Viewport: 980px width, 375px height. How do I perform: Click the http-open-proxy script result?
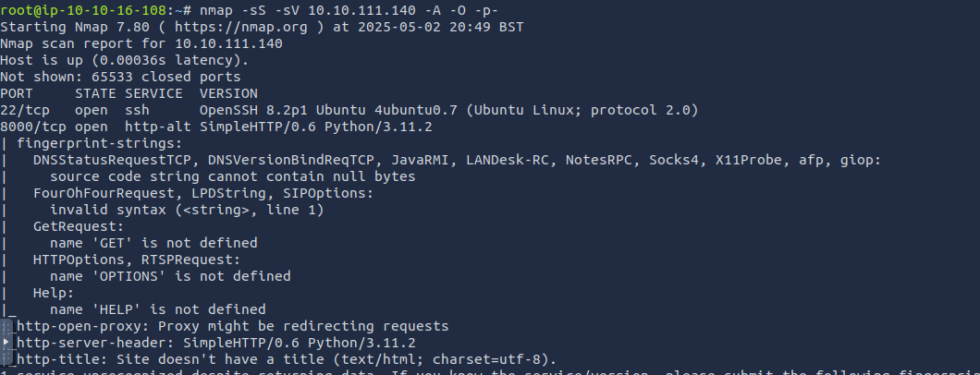pyautogui.click(x=232, y=326)
